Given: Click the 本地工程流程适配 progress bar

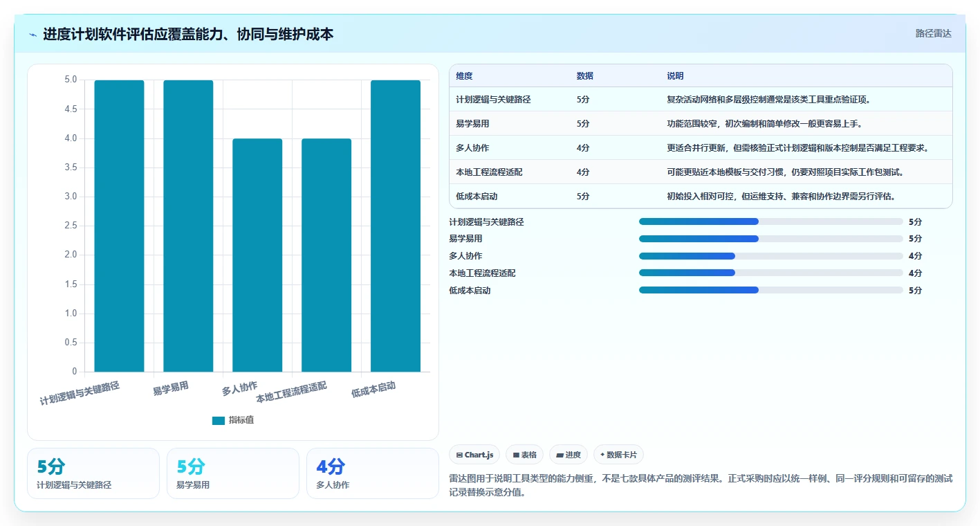Looking at the screenshot, I should (771, 273).
